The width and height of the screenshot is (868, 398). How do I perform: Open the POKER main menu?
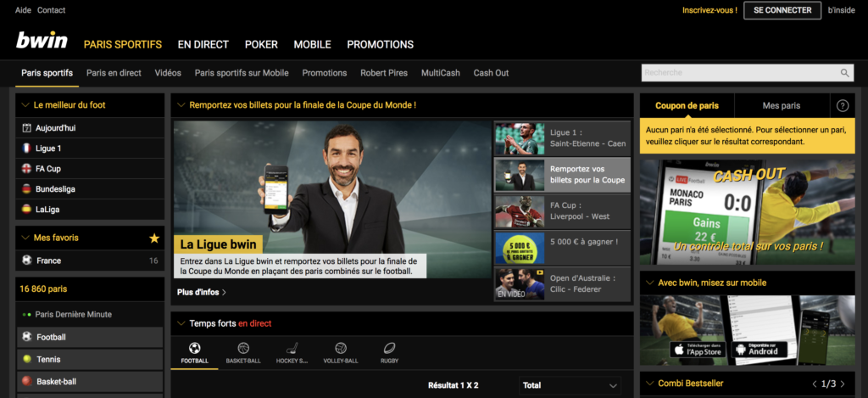click(261, 45)
